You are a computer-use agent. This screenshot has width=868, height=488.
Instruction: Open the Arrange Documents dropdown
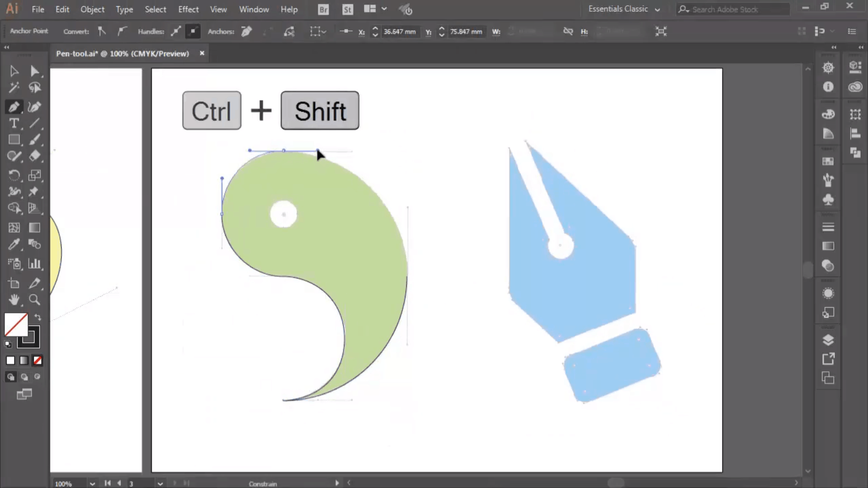(375, 9)
